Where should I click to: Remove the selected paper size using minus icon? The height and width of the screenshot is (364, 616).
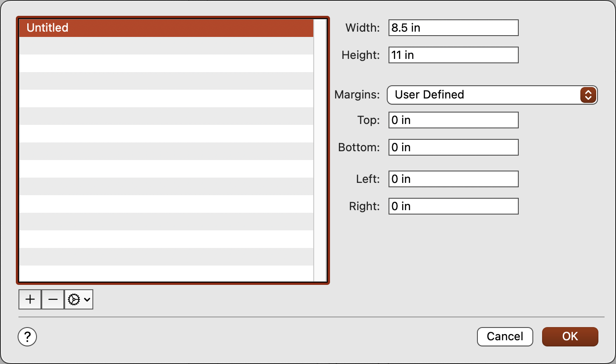coord(52,299)
